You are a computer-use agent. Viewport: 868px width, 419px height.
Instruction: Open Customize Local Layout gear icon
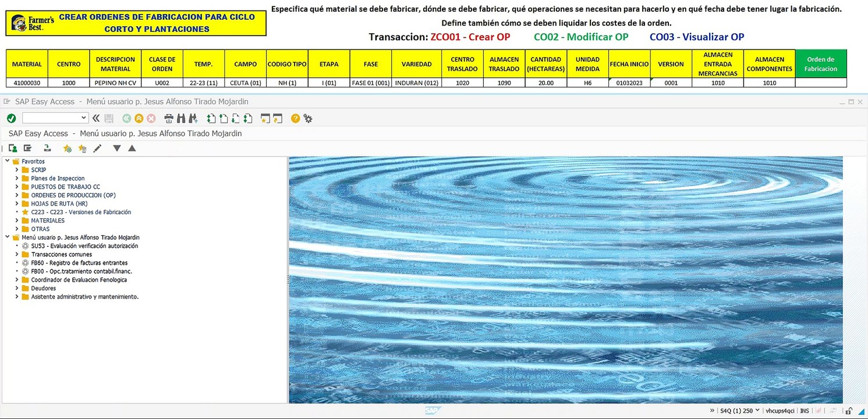tap(307, 118)
